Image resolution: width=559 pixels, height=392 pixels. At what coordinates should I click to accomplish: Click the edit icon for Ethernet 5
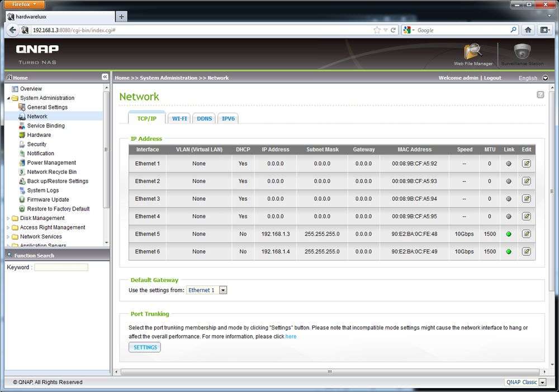526,234
